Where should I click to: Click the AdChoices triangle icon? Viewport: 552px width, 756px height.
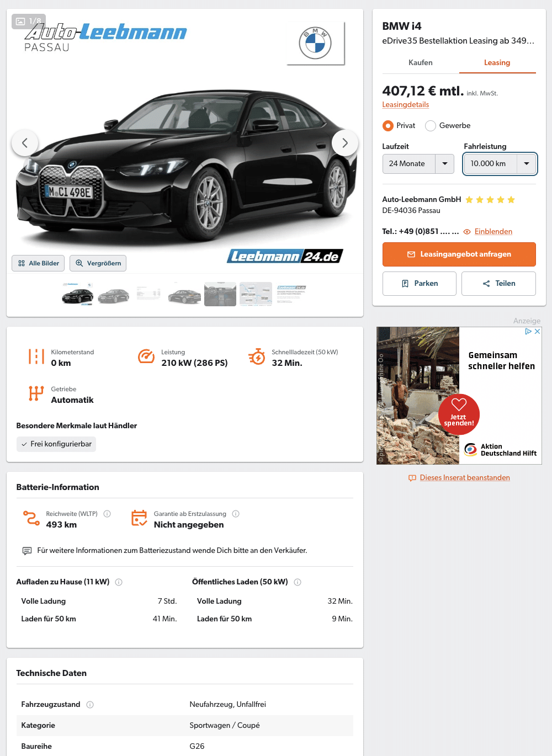[x=528, y=332]
